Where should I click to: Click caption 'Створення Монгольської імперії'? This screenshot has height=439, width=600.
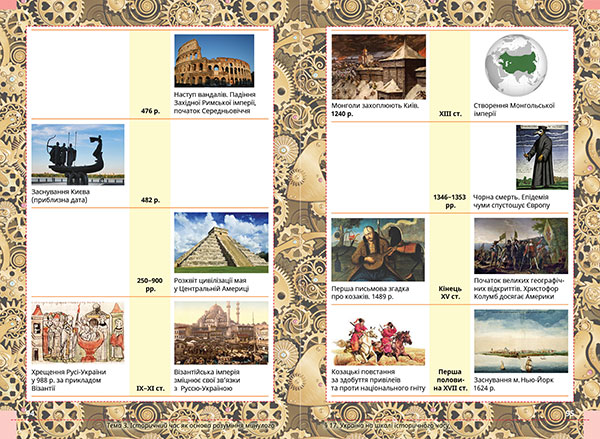pyautogui.click(x=514, y=110)
